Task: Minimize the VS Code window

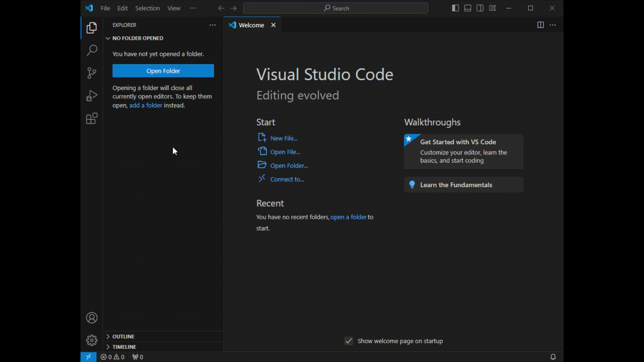Action: [509, 8]
